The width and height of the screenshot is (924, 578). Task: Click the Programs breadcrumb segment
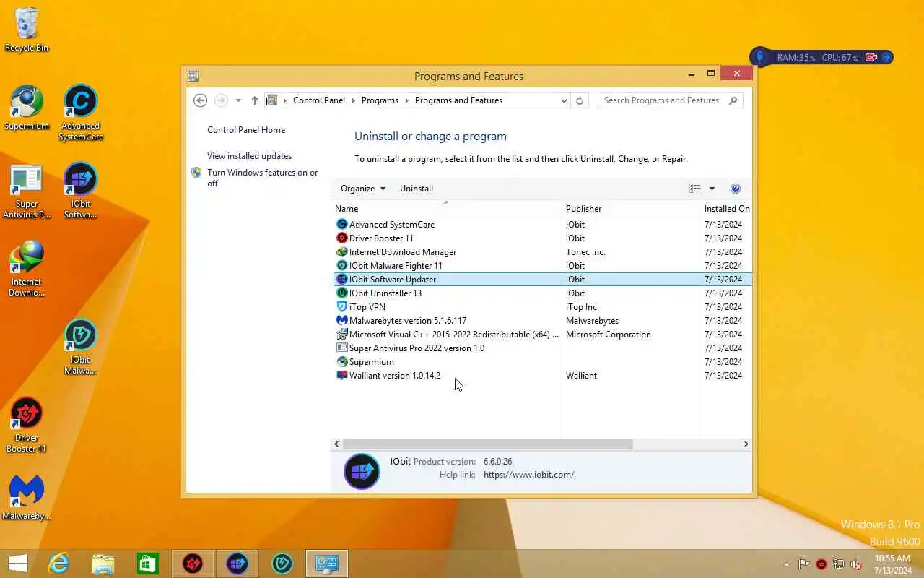380,100
